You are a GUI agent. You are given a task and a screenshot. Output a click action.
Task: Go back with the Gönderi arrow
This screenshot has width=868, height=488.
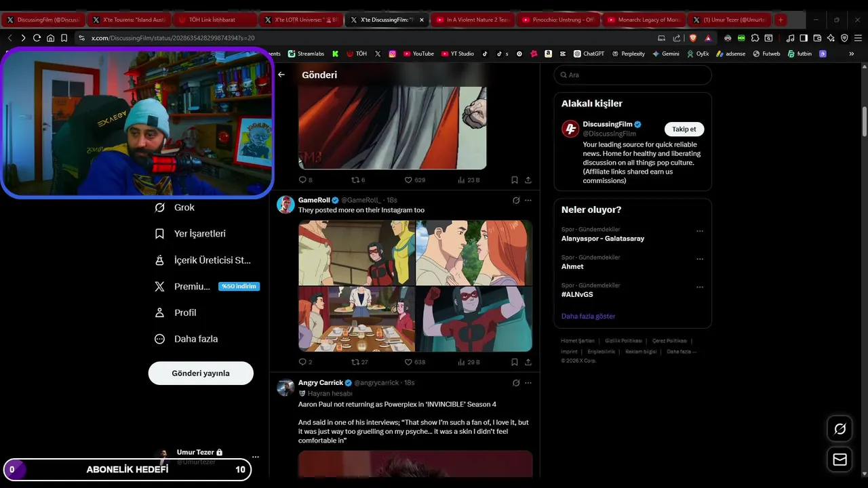click(x=281, y=75)
